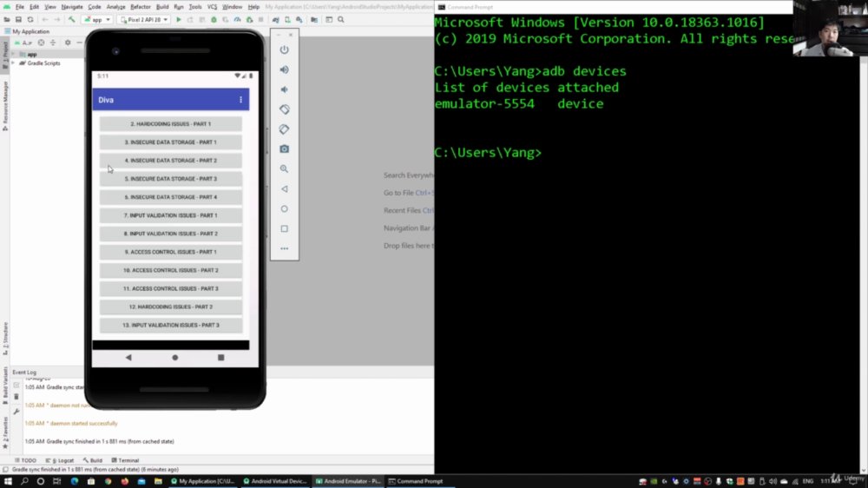Viewport: 868px width, 488px height.
Task: Open the Pixel 2 API 28 device dropdown
Action: [144, 19]
